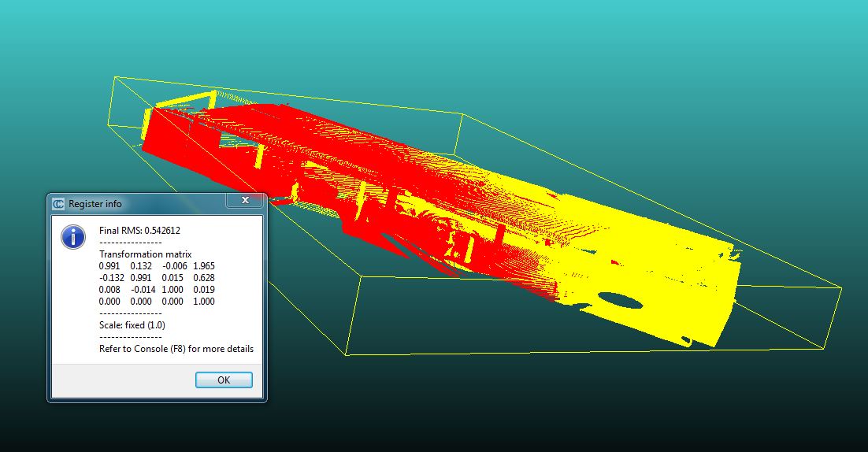Click the CloudCompare icon in dialog title bar

tap(58, 204)
